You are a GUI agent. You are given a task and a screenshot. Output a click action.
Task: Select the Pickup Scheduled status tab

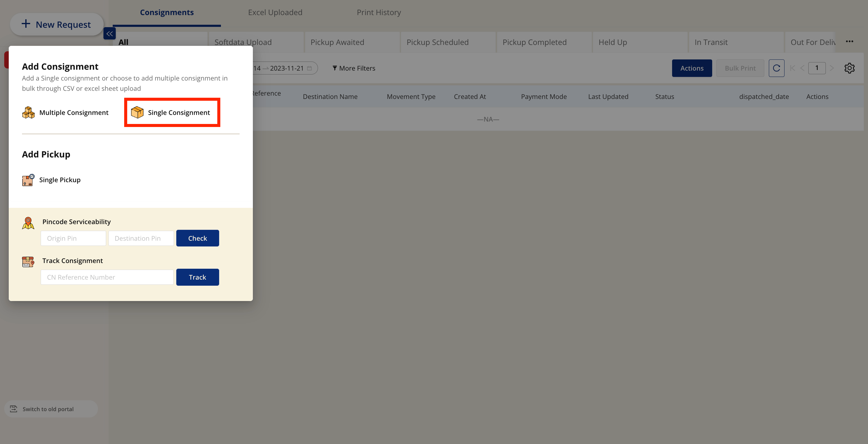[437, 42]
